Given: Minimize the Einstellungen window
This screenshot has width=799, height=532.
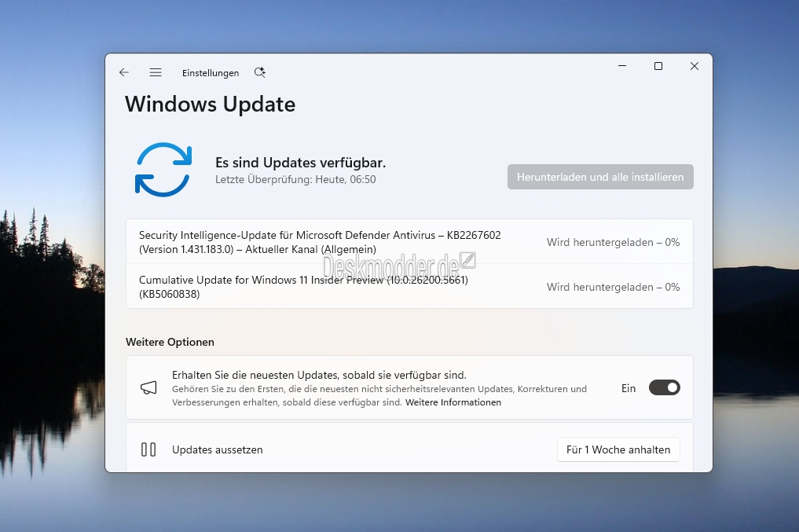Looking at the screenshot, I should (622, 66).
